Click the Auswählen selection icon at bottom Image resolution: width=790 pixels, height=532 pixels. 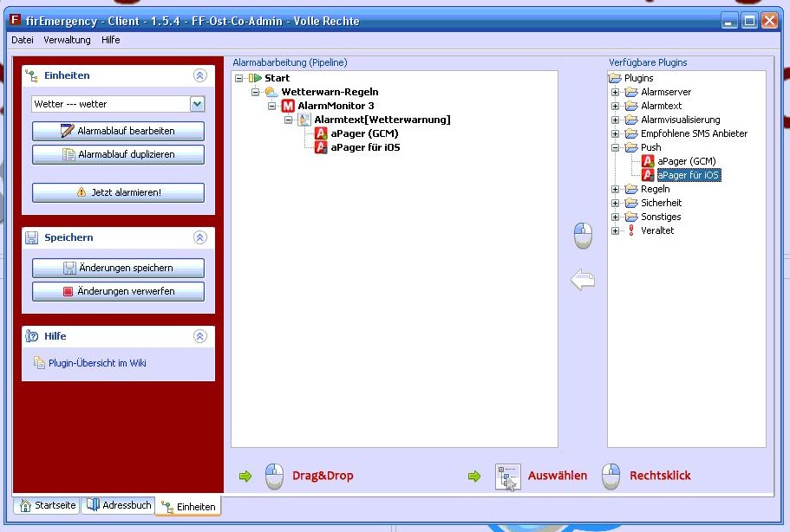(x=507, y=476)
